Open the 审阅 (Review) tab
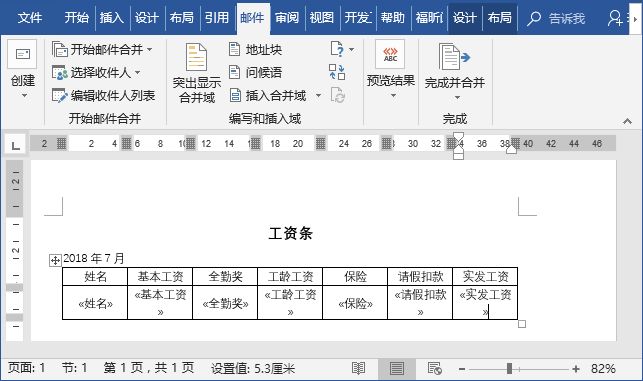This screenshot has width=643, height=381. click(287, 18)
